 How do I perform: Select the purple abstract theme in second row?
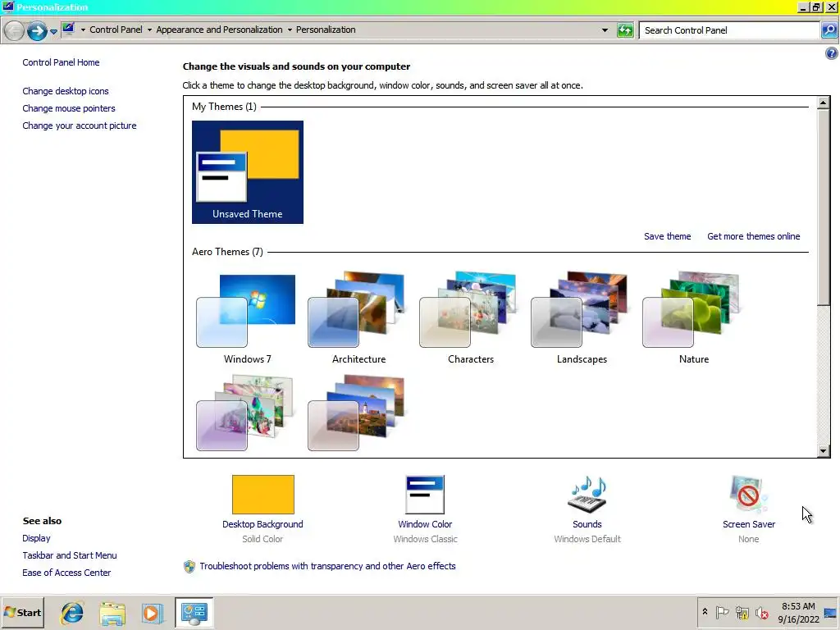[244, 413]
